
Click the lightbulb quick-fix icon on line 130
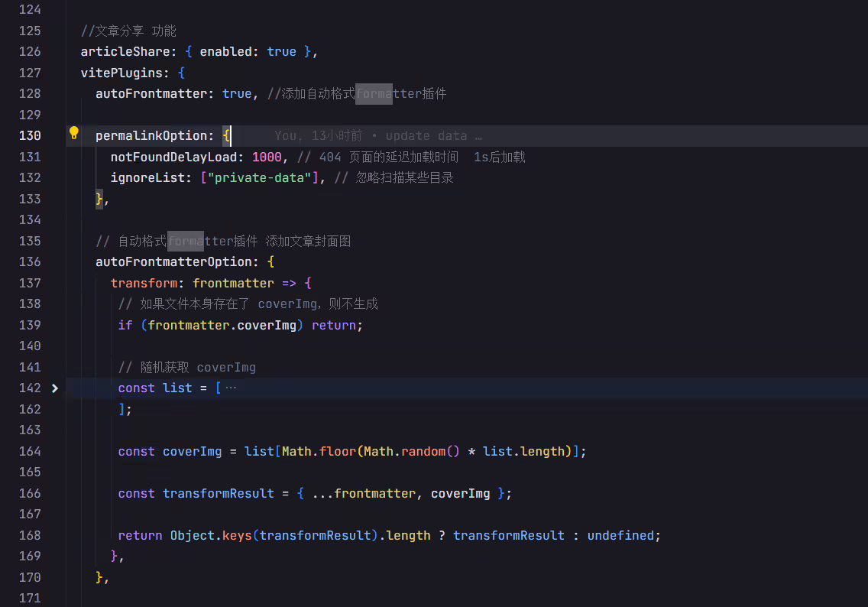pyautogui.click(x=73, y=133)
